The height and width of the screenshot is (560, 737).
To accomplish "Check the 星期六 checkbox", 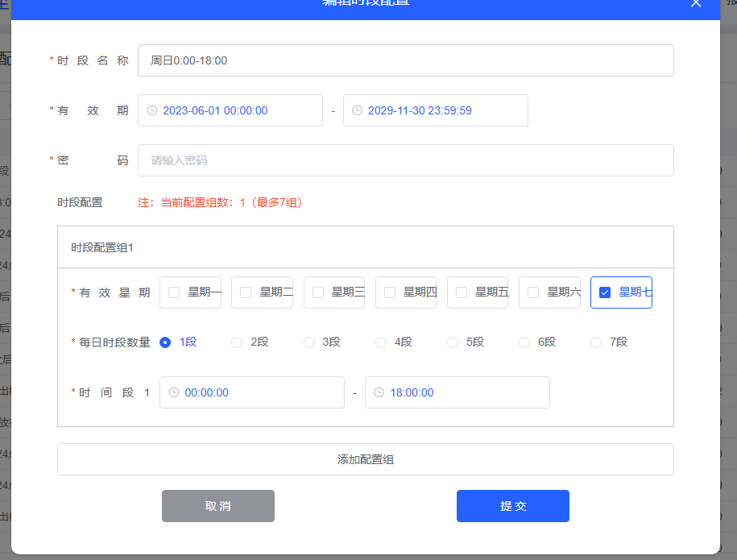I will 532,292.
